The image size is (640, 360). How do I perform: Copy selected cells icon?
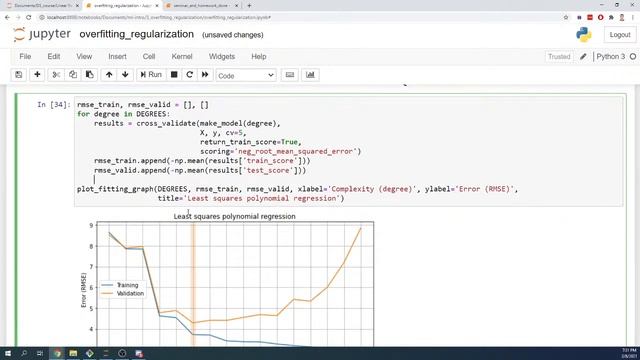coord(73,75)
